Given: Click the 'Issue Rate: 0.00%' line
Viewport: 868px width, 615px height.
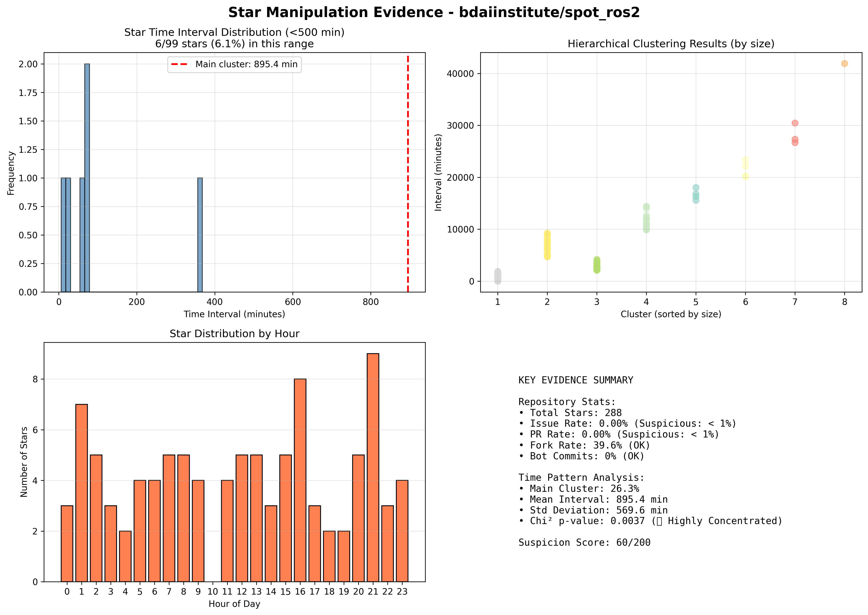Looking at the screenshot, I should 628,423.
